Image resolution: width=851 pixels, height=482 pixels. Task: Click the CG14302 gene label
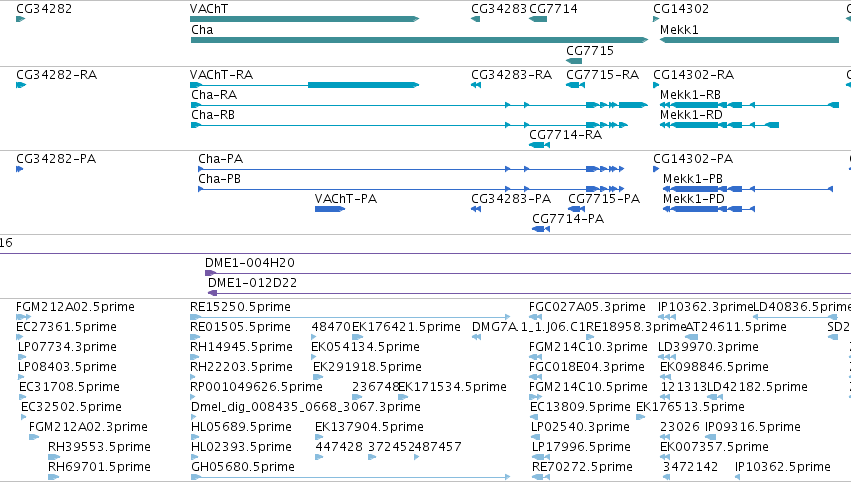[681, 9]
